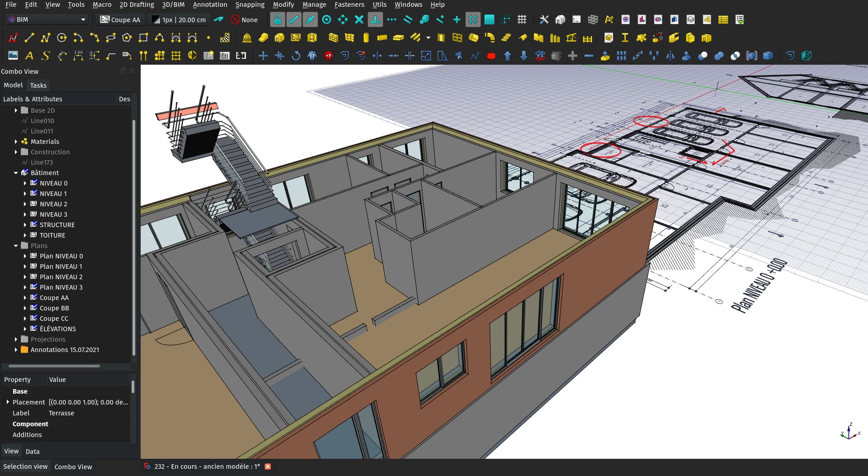Collapse the Bâtiment tree branch

click(x=16, y=173)
